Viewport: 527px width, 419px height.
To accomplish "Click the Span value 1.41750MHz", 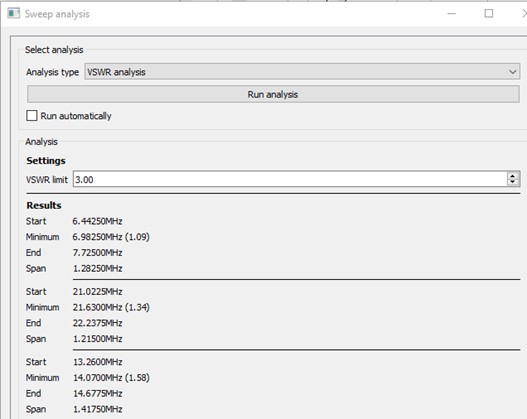I will point(97,409).
